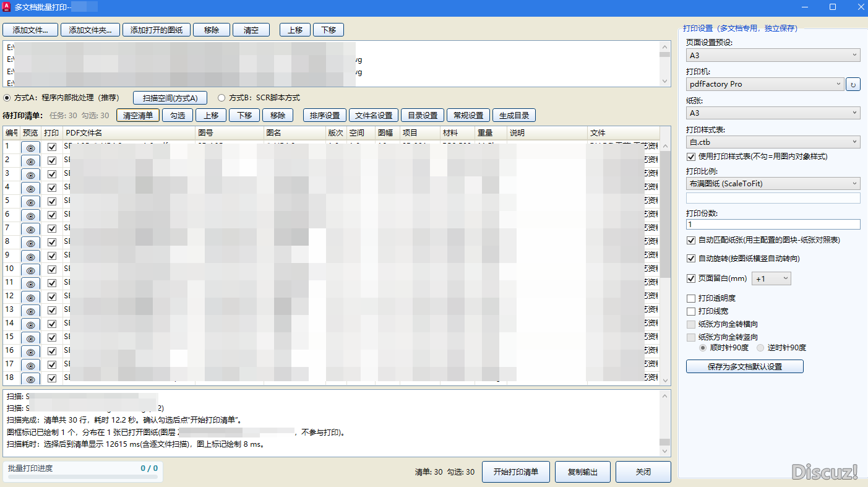Image resolution: width=868 pixels, height=487 pixels.
Task: Click the app icon in title bar
Action: (x=7, y=7)
